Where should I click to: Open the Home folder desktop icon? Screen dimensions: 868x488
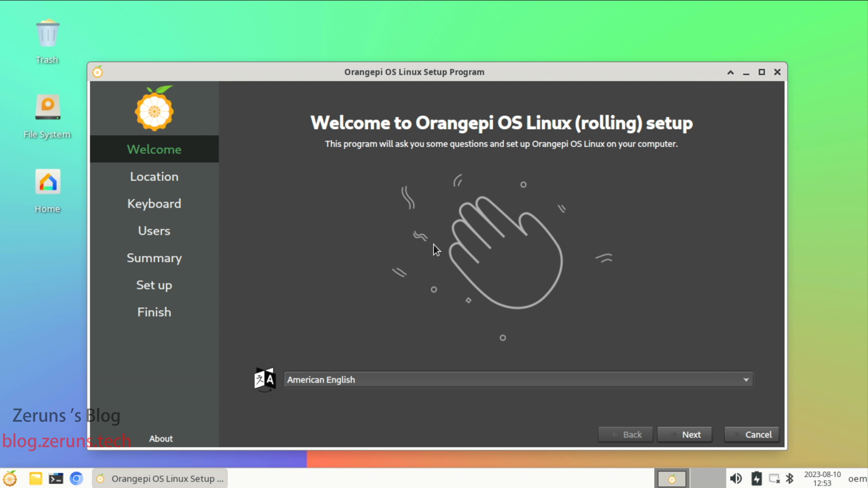pyautogui.click(x=47, y=182)
